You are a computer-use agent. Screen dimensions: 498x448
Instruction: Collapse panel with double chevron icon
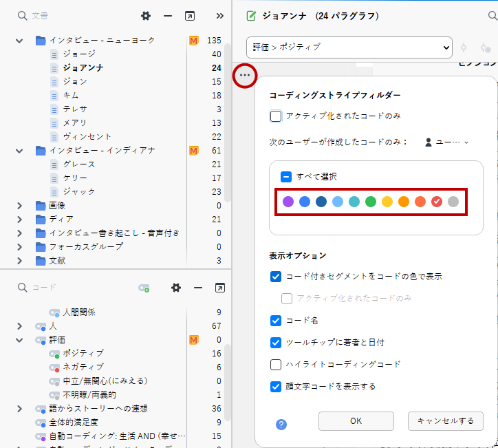point(219,16)
